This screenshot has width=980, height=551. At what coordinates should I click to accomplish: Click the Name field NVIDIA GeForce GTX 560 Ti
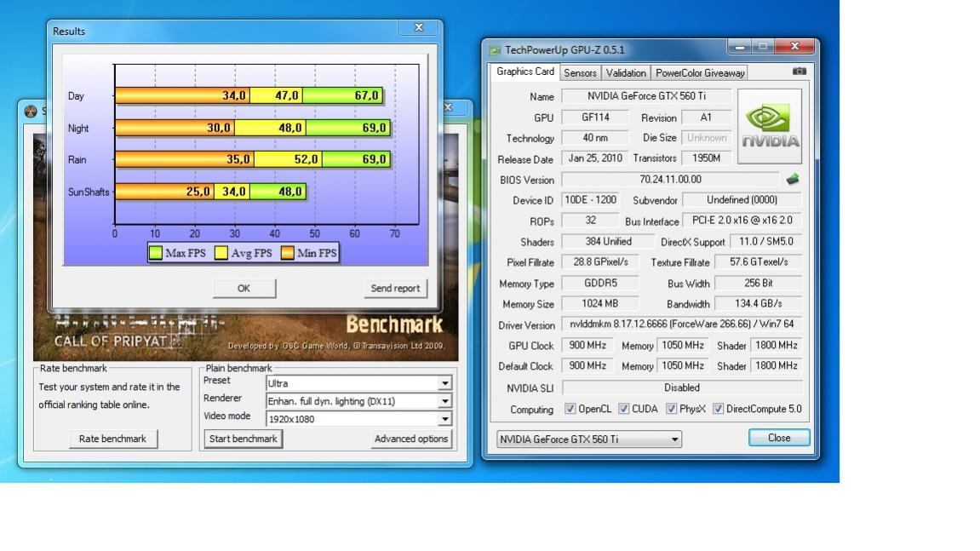[646, 95]
